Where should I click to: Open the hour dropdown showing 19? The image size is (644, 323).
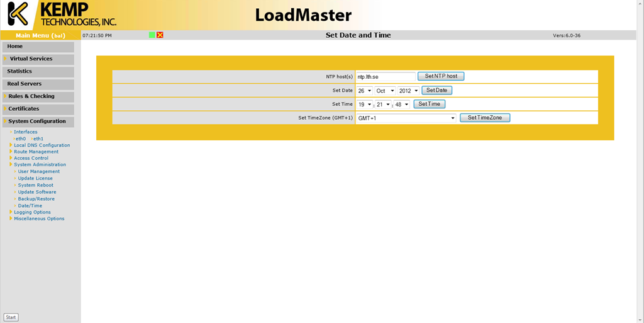coord(364,105)
